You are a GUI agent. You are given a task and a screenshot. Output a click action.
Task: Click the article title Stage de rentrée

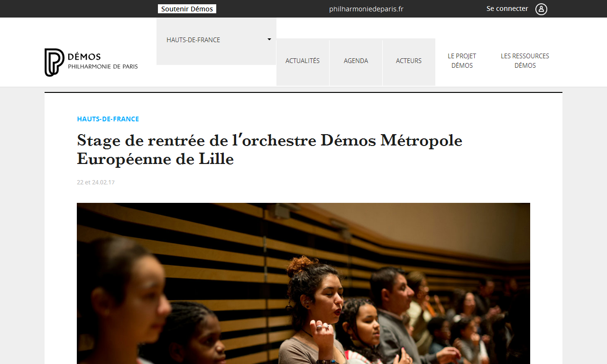(269, 149)
